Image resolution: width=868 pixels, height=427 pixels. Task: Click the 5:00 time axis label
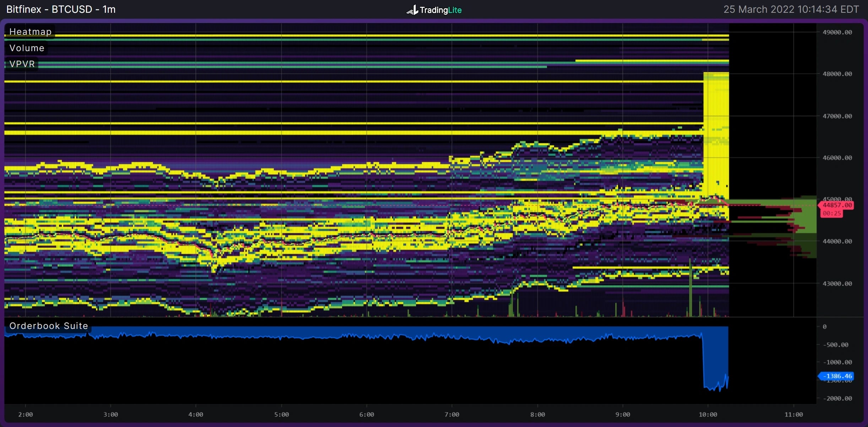point(281,415)
